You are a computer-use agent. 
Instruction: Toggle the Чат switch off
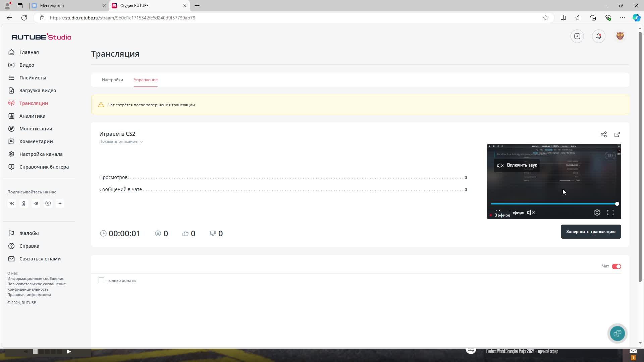616,266
